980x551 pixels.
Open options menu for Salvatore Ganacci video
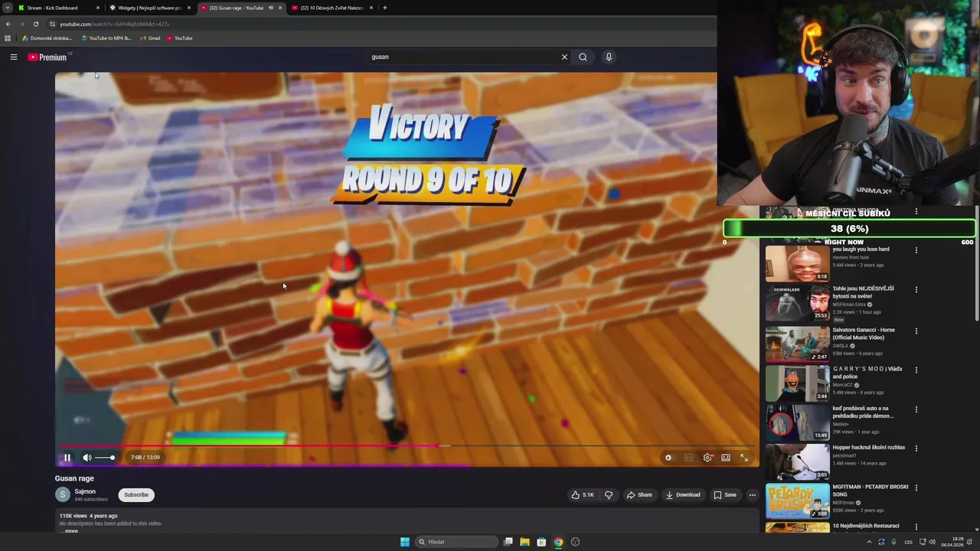(916, 331)
